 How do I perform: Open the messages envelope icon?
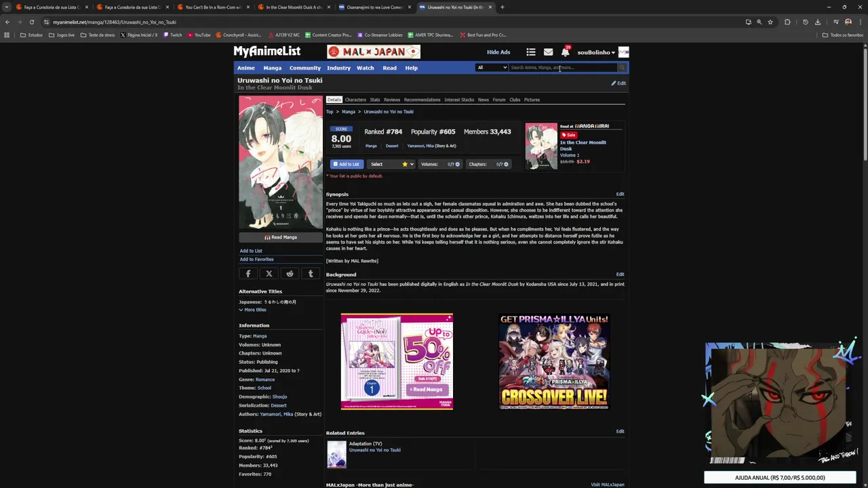pos(548,52)
